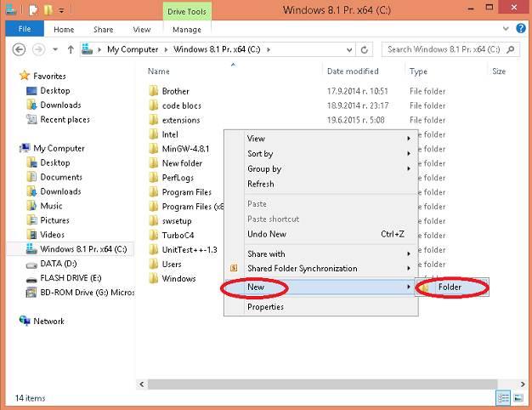
Task: Select the Brother folder icon
Action: 154,91
